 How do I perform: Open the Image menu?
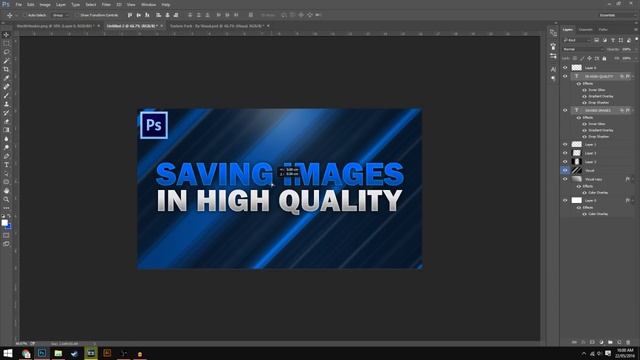point(45,4)
